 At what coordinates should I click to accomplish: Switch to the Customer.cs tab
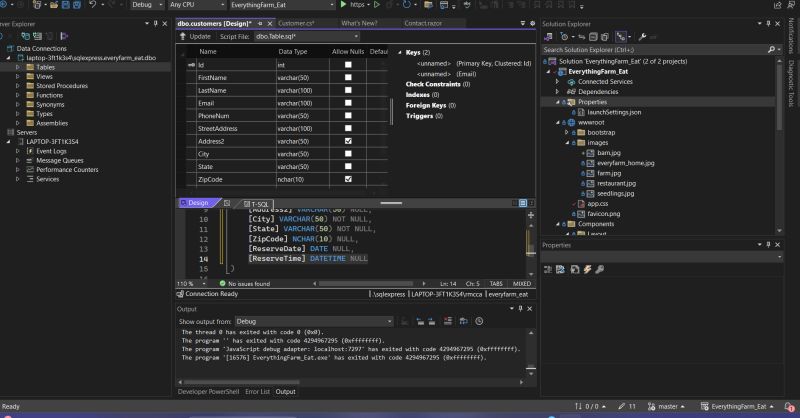(x=297, y=22)
